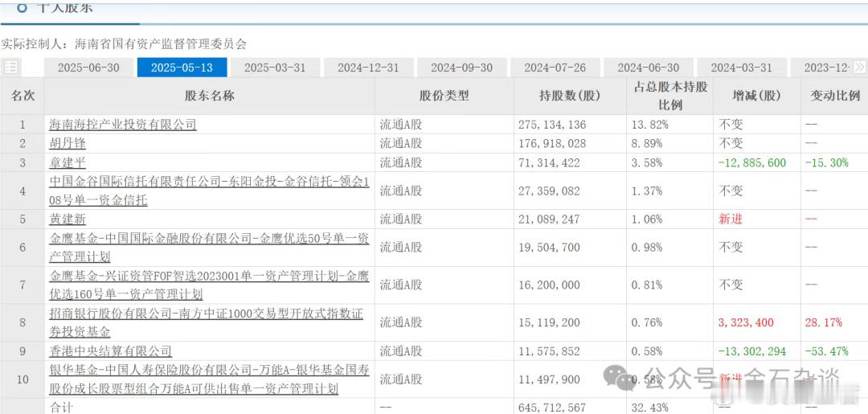Open 银华基金-中国人寿 shareholder link
868x414 pixels.
click(209, 379)
